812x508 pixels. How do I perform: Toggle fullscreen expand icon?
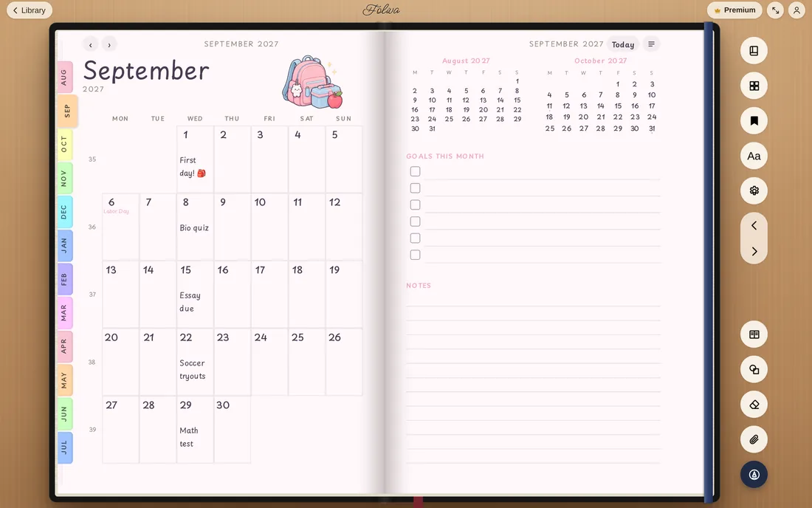775,10
